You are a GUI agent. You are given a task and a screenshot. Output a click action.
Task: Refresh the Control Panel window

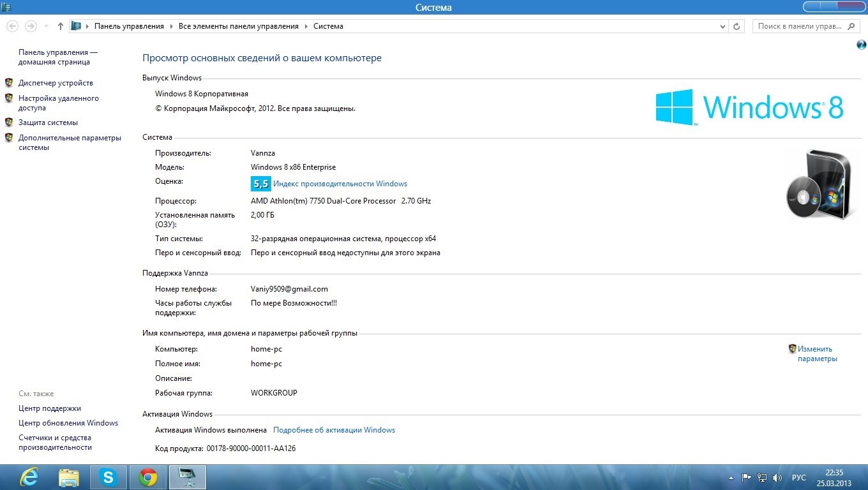(x=737, y=26)
